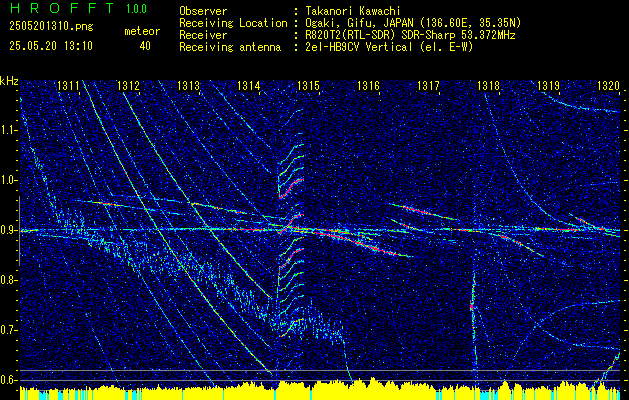Click the Receiving Location field label

click(x=233, y=23)
